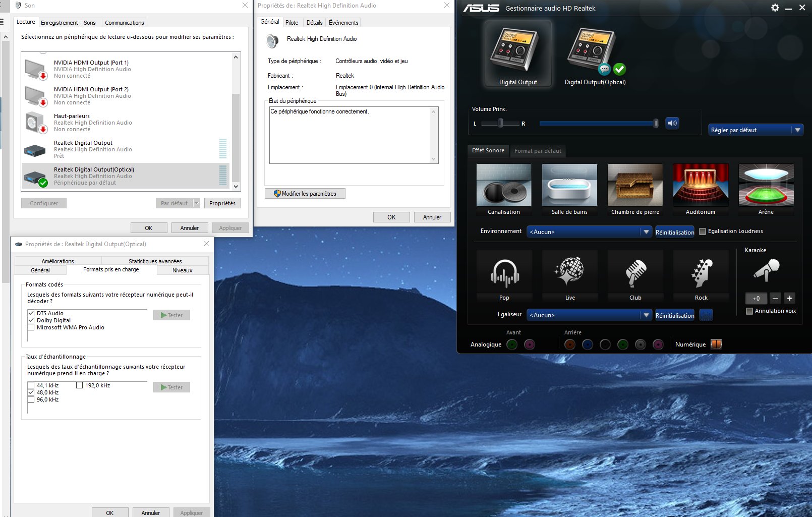Click the blue Arrière analog jack
The image size is (812, 517).
pyautogui.click(x=588, y=344)
